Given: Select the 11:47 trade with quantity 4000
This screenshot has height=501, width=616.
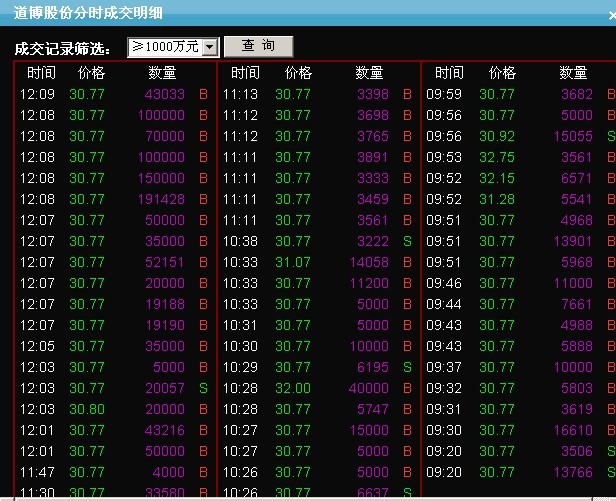Looking at the screenshot, I should [115, 472].
